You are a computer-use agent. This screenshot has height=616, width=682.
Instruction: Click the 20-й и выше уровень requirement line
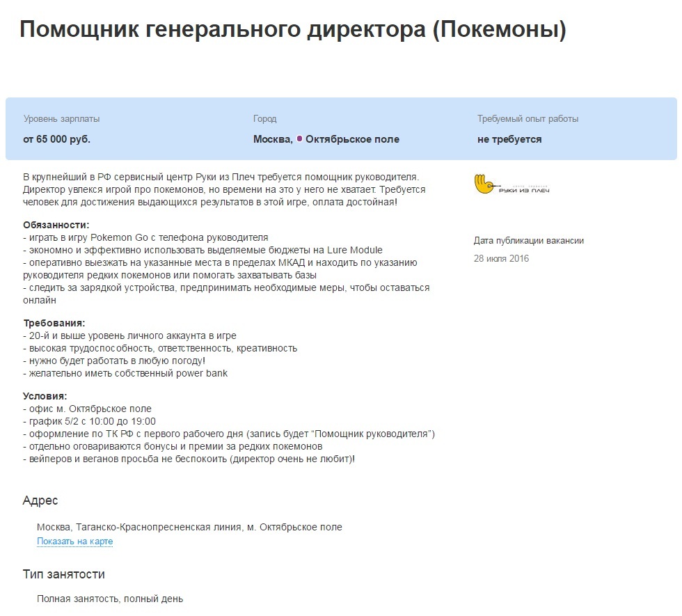[129, 335]
